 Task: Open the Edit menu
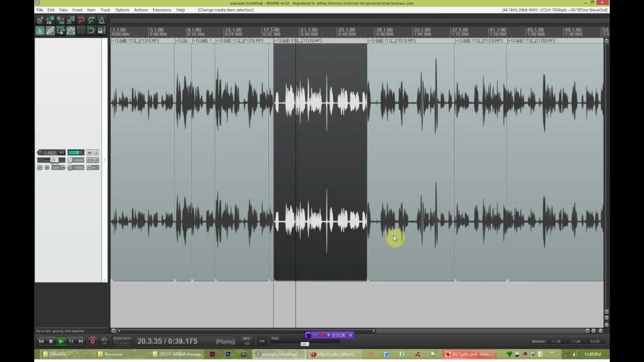coord(51,10)
